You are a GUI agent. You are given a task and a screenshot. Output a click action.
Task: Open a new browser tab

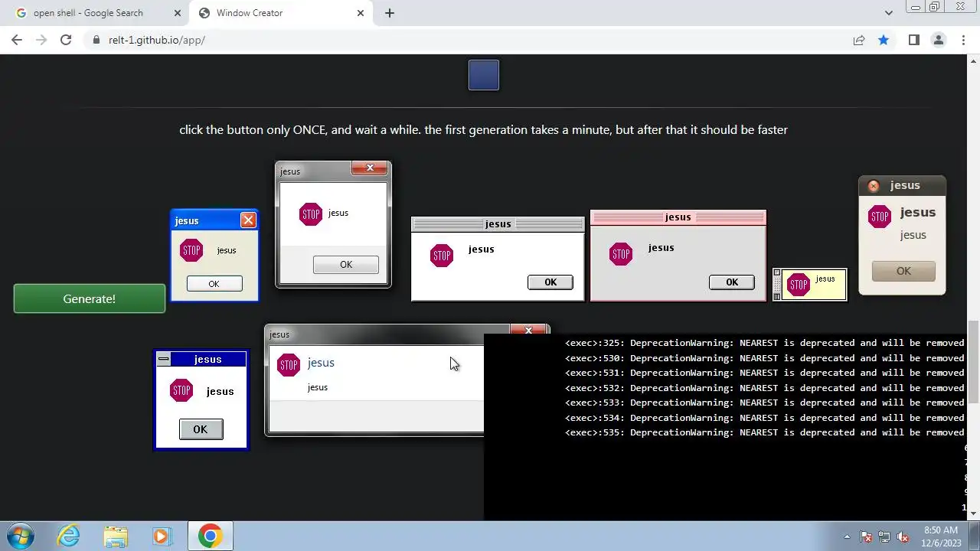click(390, 13)
